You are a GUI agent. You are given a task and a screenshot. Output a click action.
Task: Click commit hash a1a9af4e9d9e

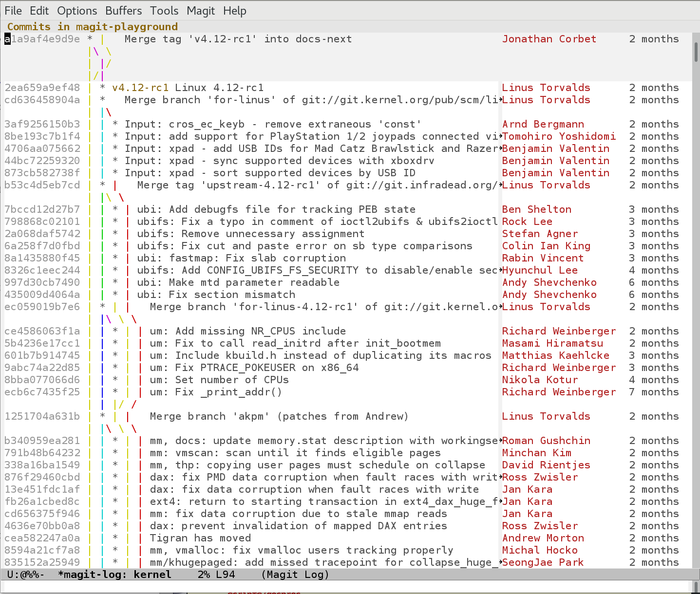click(42, 39)
